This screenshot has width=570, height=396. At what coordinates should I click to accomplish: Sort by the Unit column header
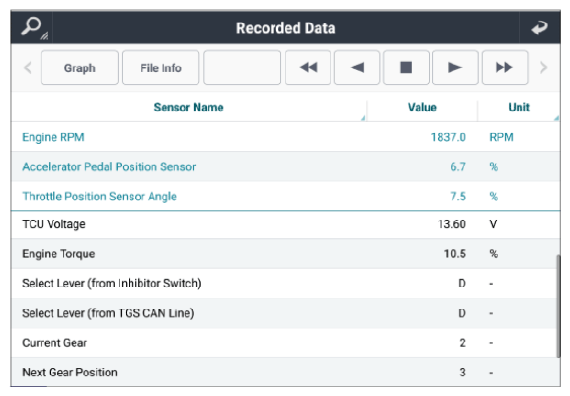519,107
